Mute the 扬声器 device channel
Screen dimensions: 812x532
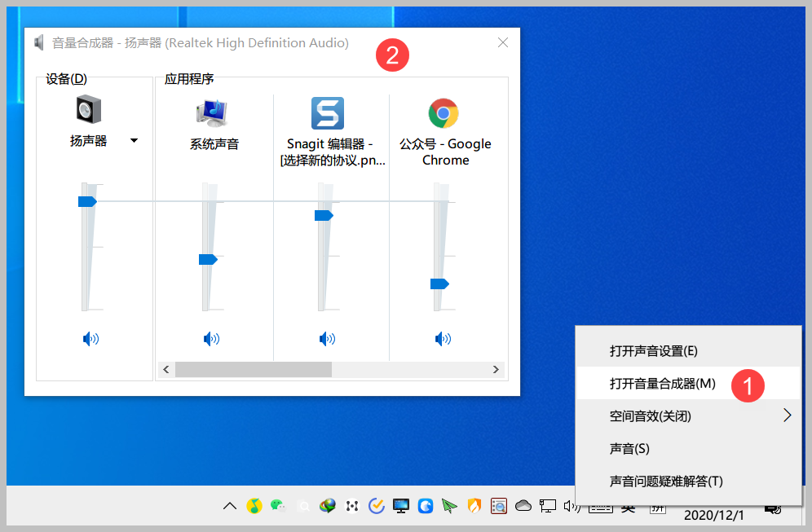(x=91, y=339)
